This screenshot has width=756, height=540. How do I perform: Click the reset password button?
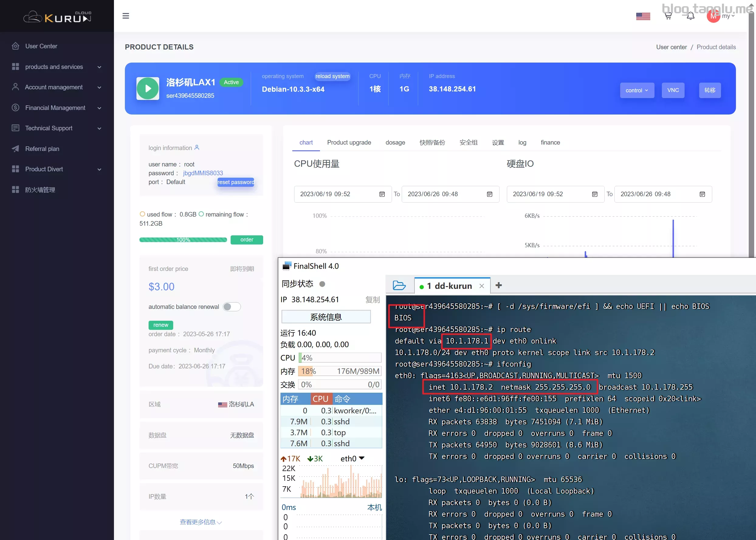(235, 182)
